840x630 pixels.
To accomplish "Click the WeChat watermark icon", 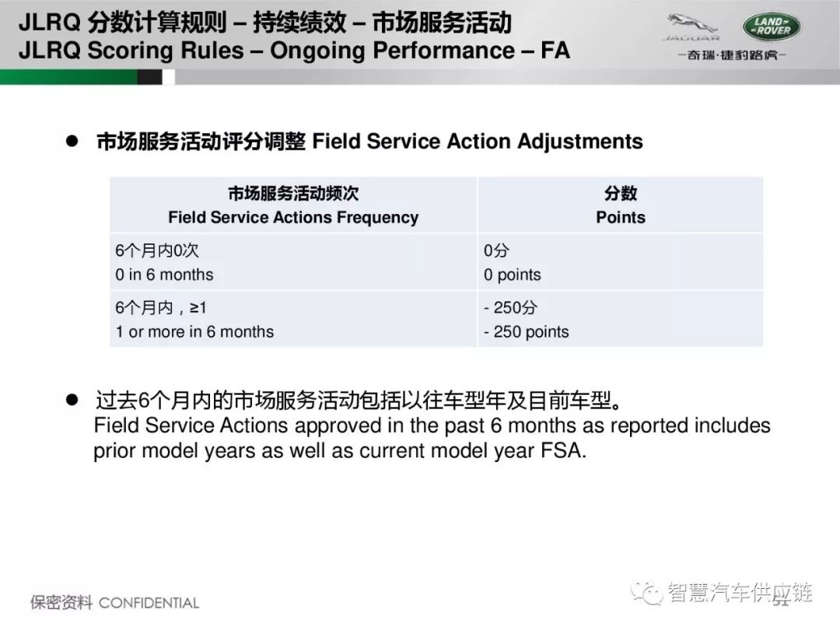I will [646, 593].
